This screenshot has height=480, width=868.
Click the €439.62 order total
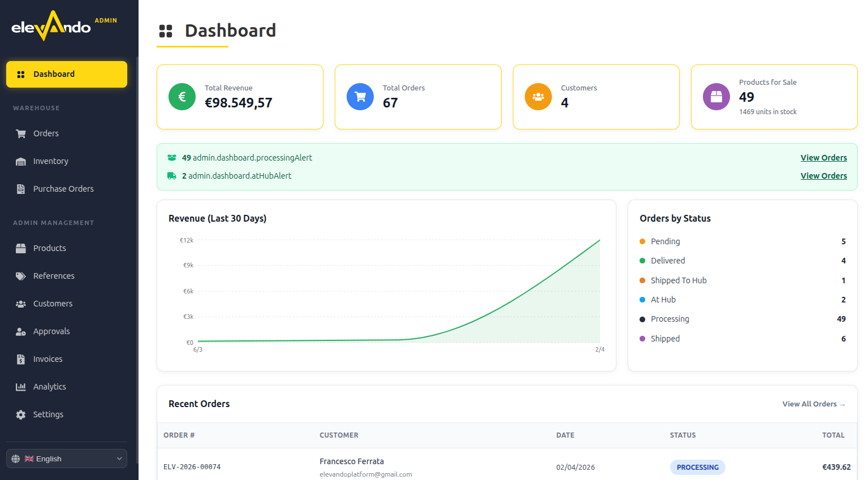tap(836, 467)
